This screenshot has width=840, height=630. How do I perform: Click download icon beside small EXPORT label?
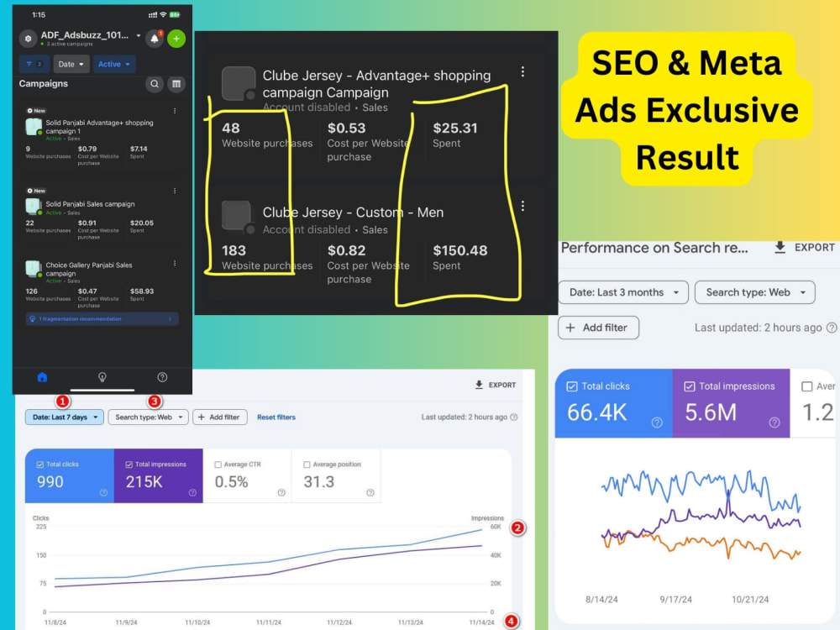point(479,385)
